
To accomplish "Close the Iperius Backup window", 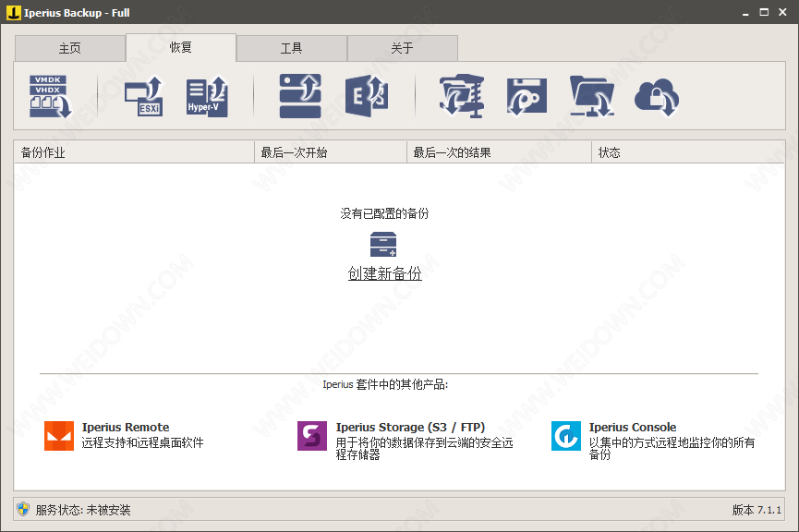I will (782, 12).
